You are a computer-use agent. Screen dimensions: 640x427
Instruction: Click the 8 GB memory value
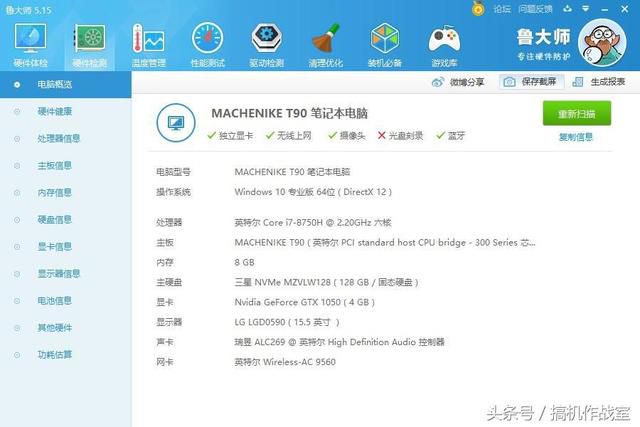pyautogui.click(x=244, y=262)
